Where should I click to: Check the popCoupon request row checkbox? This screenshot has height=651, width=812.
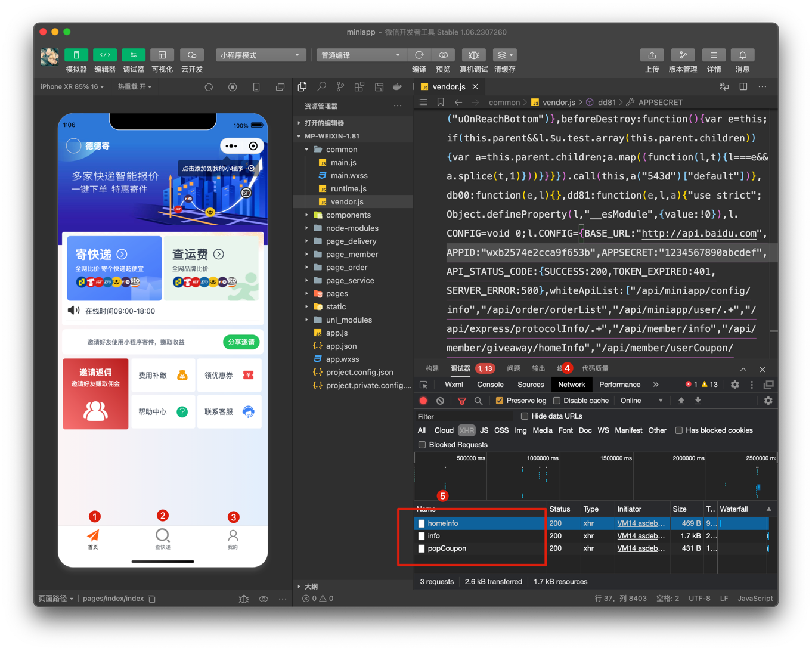(x=422, y=548)
